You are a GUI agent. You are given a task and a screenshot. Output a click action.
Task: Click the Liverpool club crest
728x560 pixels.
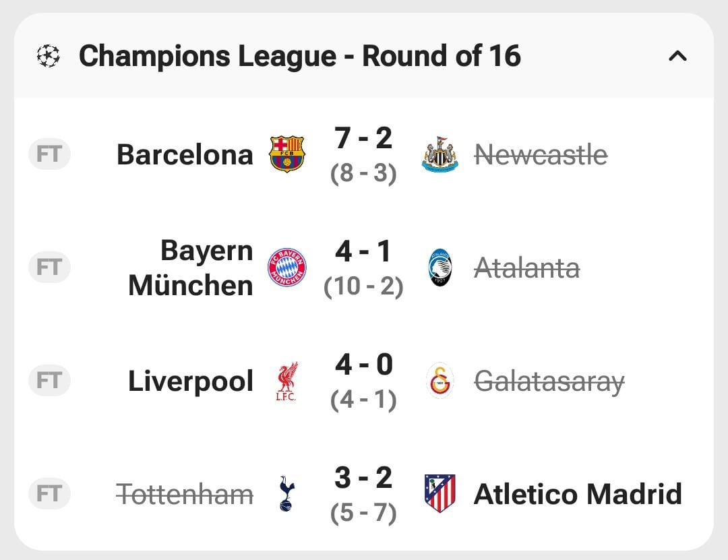pyautogui.click(x=286, y=381)
